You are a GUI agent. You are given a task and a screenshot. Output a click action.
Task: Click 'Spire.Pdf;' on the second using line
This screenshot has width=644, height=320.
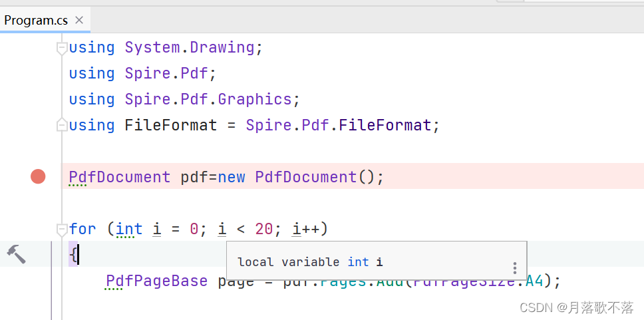pos(170,74)
